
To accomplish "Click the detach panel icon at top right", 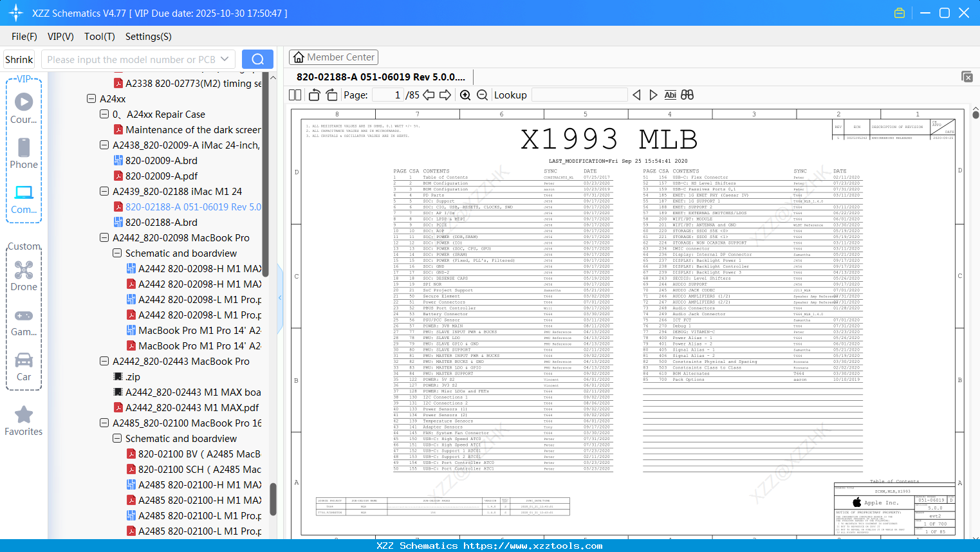I will click(966, 77).
